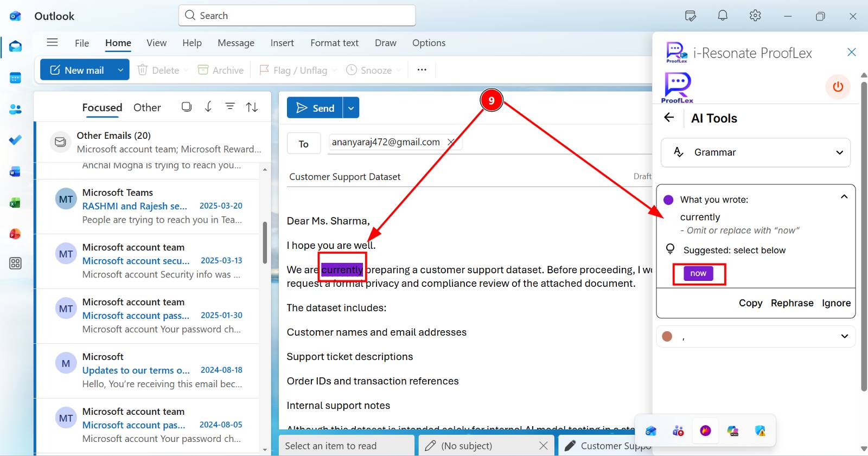The image size is (868, 456).
Task: Collapse the 'What you wrote' suggestion card
Action: point(844,197)
